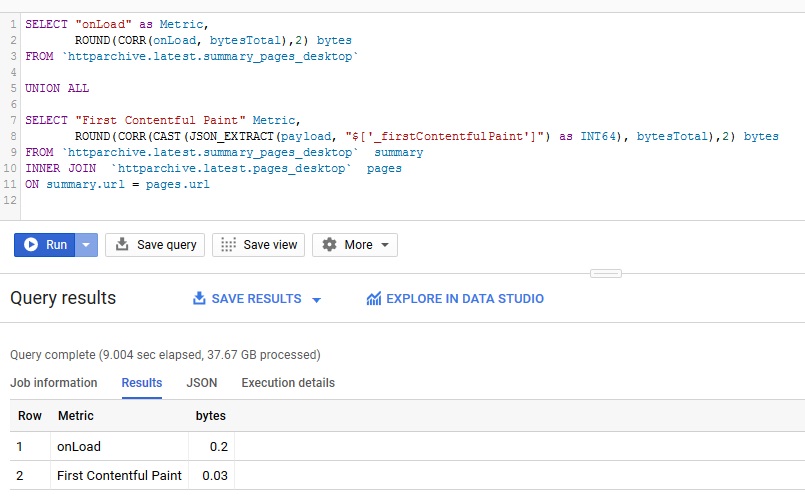805x497 pixels.
Task: Click the Metric column header
Action: click(x=76, y=416)
